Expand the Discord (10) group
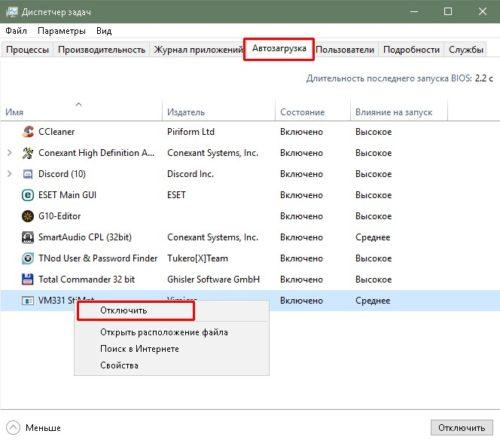 pyautogui.click(x=10, y=174)
